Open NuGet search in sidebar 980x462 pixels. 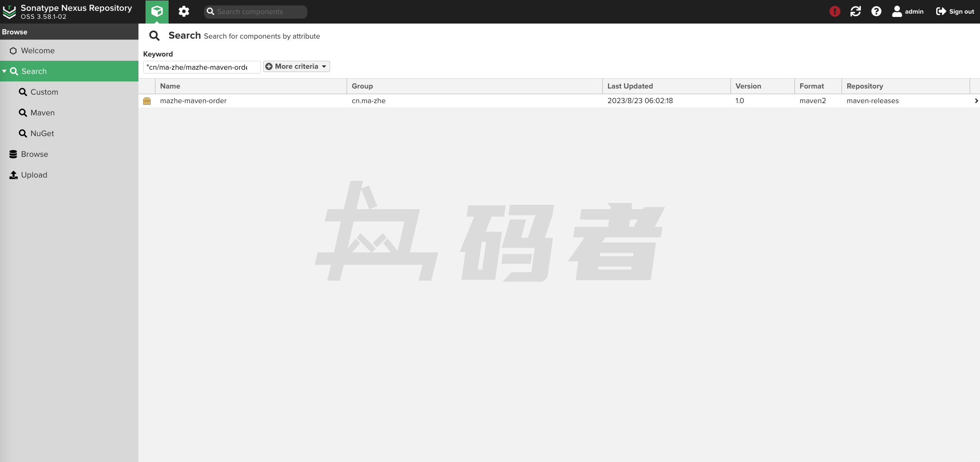pyautogui.click(x=42, y=133)
